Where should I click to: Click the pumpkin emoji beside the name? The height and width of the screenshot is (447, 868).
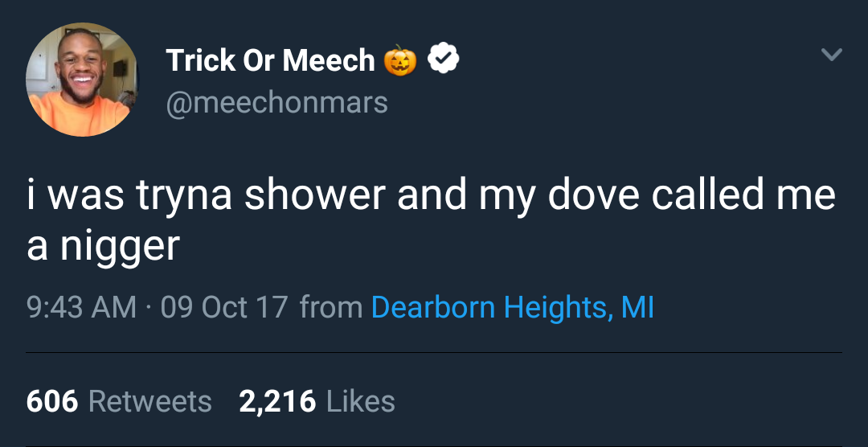coord(399,60)
